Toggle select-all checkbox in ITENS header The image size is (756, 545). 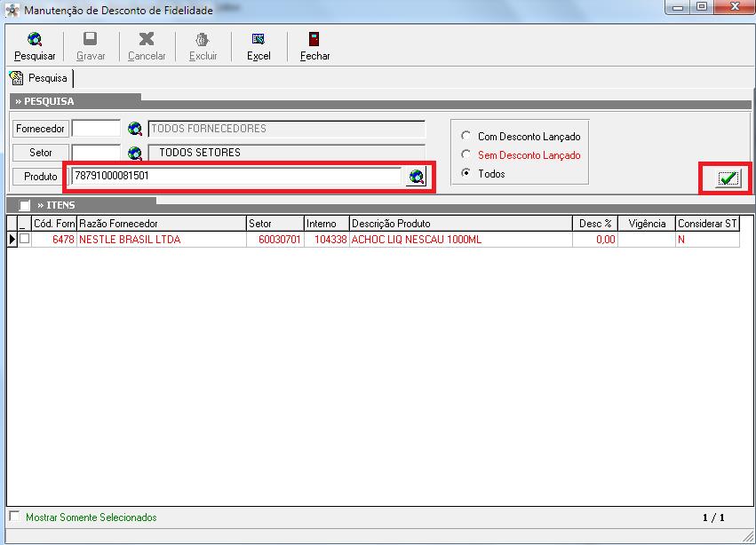(x=25, y=205)
